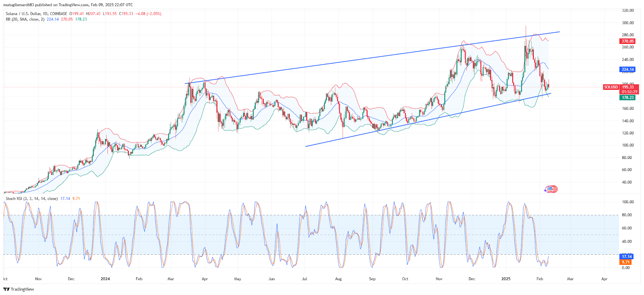Click the 195.33 last-price tag on the scale
The width and height of the screenshot is (644, 295).
pyautogui.click(x=628, y=87)
